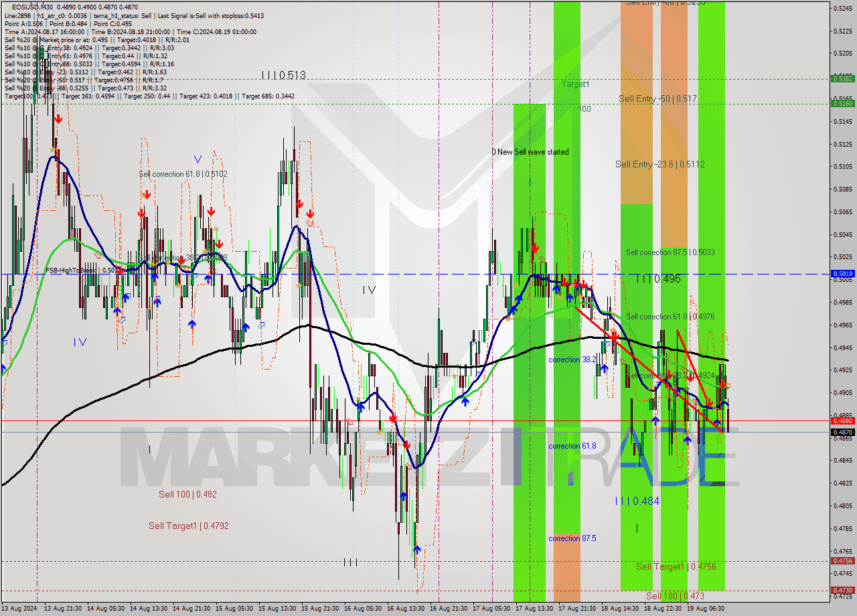Image resolution: width=857 pixels, height=616 pixels.
Task: Select the 0.5105 price axis value
Action: (843, 166)
